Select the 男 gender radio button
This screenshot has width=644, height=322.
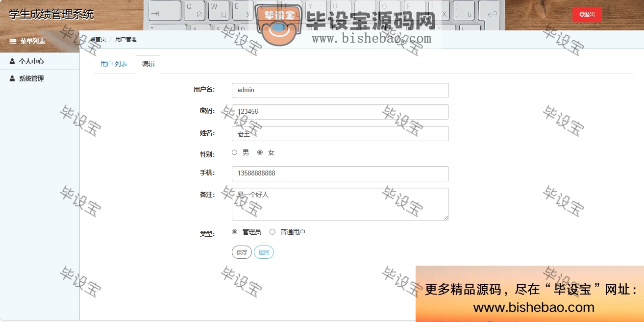[x=234, y=152]
